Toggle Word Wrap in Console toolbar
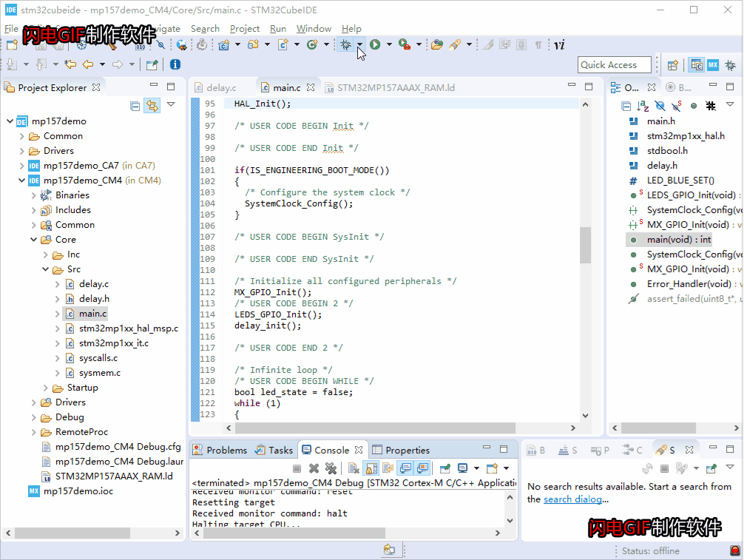Image resolution: width=744 pixels, height=560 pixels. tap(388, 468)
